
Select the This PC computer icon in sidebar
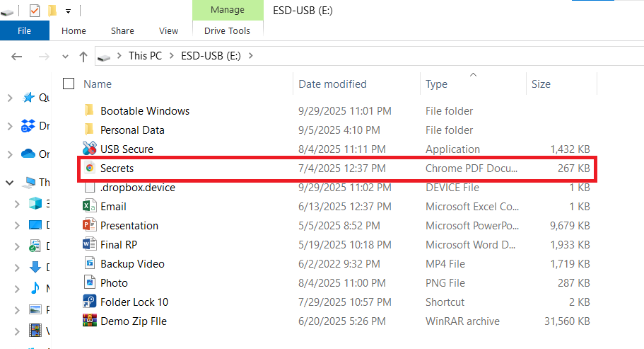point(29,182)
